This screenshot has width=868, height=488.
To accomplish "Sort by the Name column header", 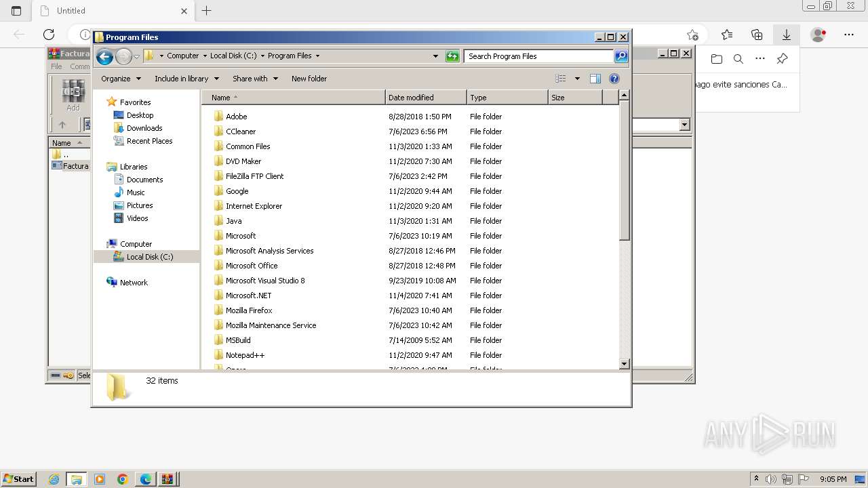I will click(x=293, y=98).
